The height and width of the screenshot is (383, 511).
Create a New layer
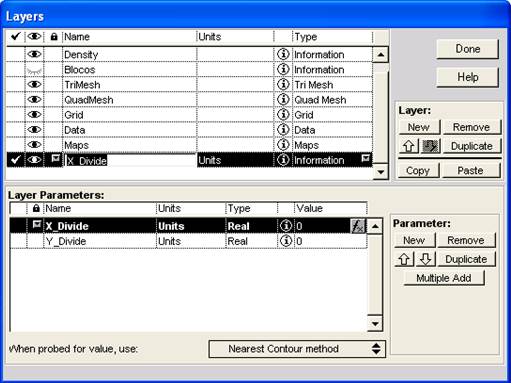click(419, 127)
